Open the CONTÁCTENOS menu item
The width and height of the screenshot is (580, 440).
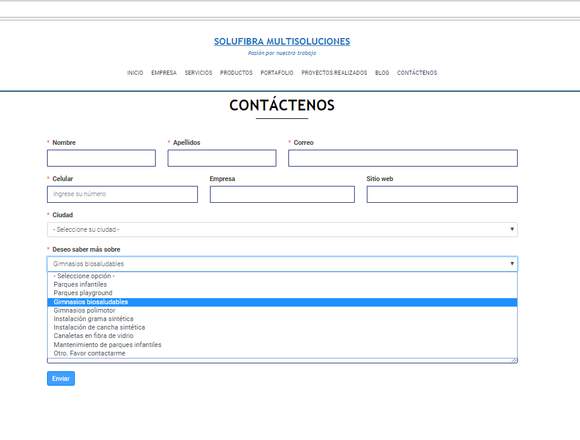(417, 73)
